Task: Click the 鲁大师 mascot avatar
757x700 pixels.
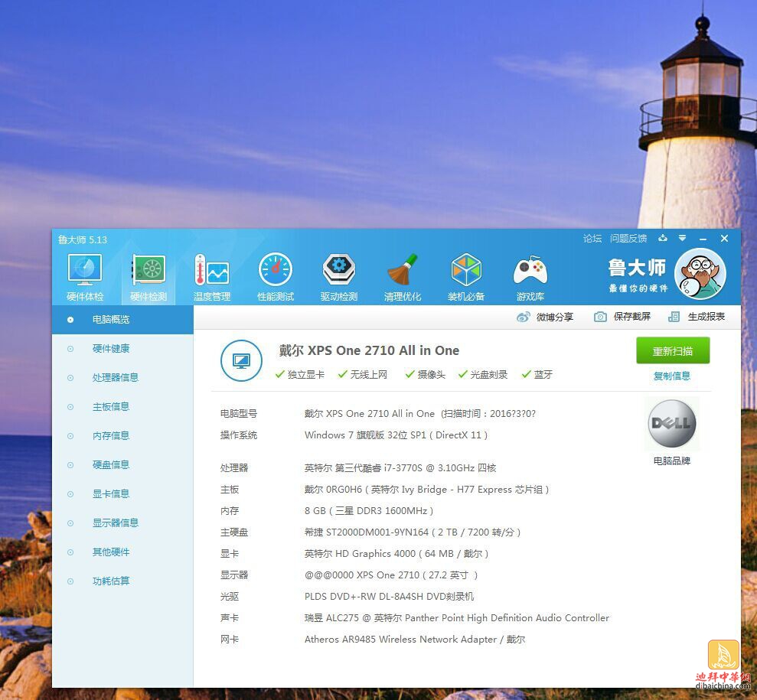Action: pyautogui.click(x=700, y=274)
